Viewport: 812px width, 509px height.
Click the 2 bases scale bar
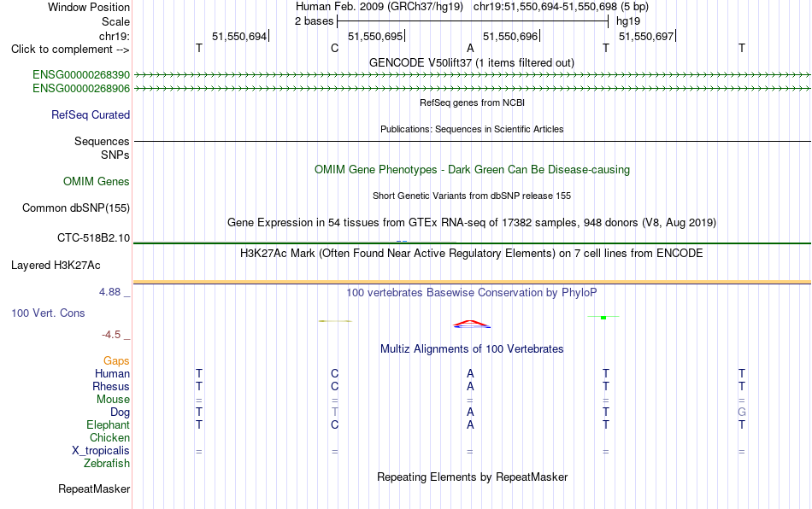[473, 21]
